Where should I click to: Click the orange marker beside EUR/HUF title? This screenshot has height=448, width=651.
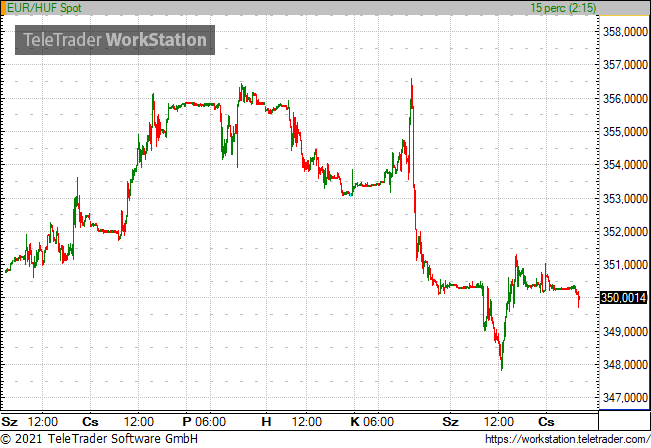pyautogui.click(x=3, y=7)
